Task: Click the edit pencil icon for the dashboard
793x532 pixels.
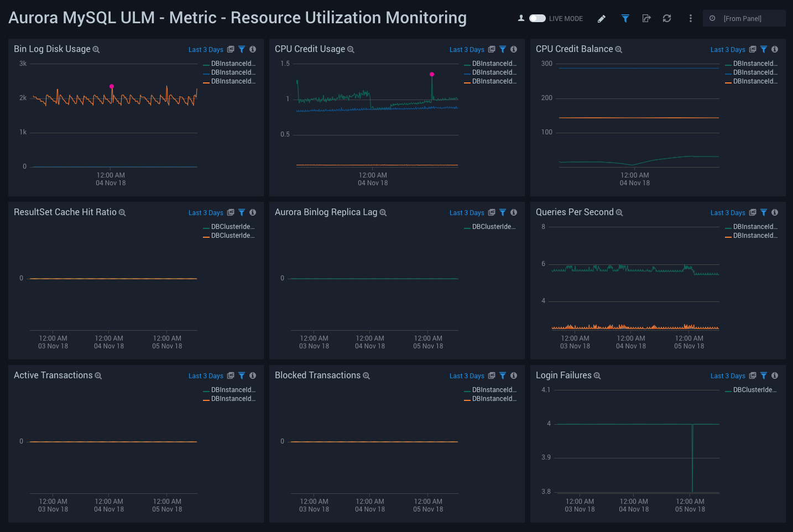Action: point(601,18)
